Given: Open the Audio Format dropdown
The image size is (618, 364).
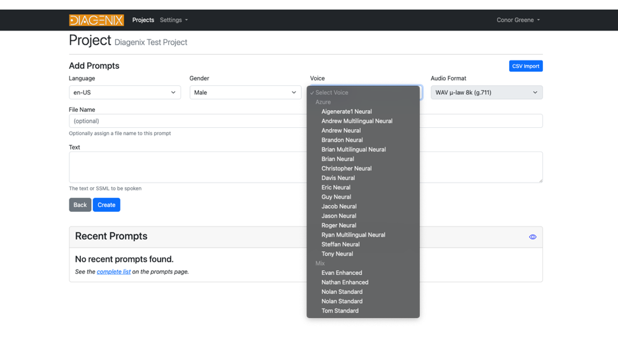Looking at the screenshot, I should coord(486,92).
